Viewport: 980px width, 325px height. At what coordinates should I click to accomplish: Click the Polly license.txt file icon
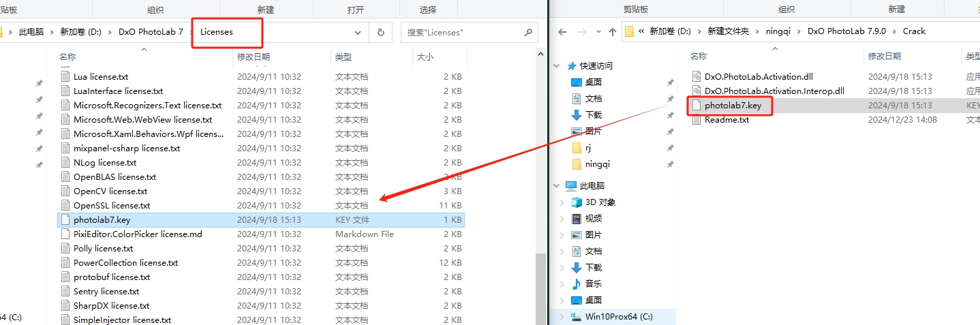pyautogui.click(x=65, y=248)
